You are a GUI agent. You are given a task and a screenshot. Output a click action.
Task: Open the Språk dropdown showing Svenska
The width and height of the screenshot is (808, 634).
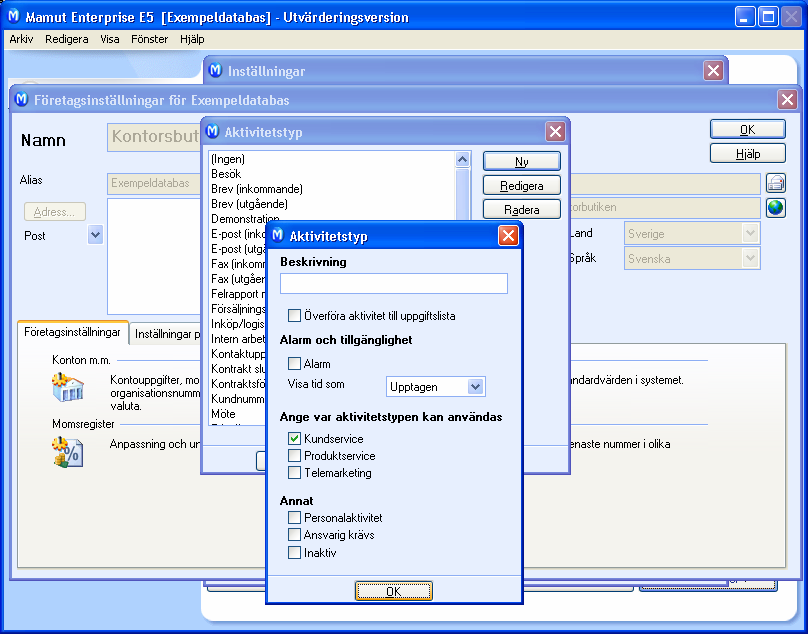point(750,258)
